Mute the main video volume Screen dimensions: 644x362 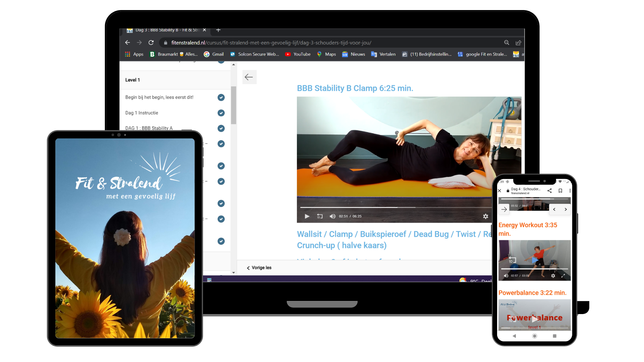(332, 216)
